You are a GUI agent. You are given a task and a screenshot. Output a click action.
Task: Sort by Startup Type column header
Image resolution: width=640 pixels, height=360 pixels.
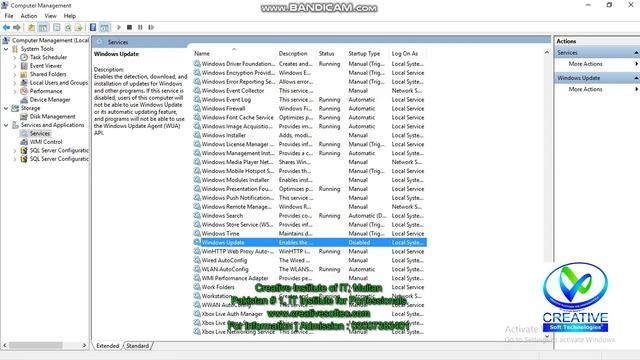pos(367,53)
